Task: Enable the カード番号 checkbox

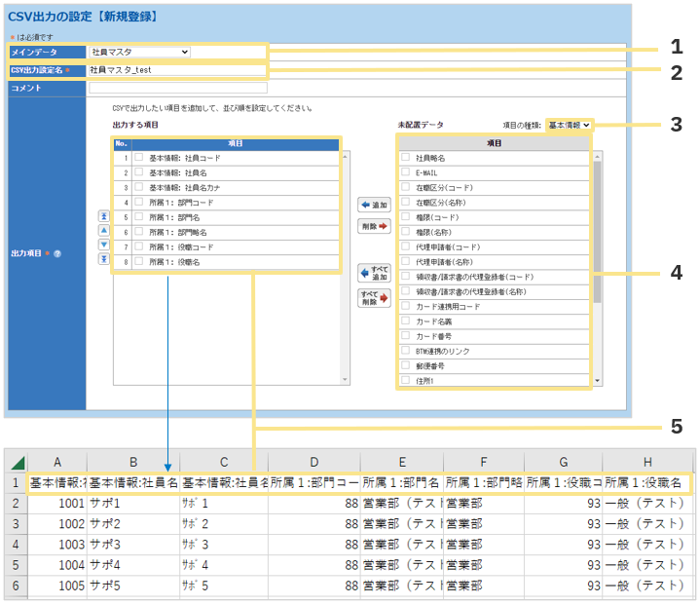Action: point(405,334)
